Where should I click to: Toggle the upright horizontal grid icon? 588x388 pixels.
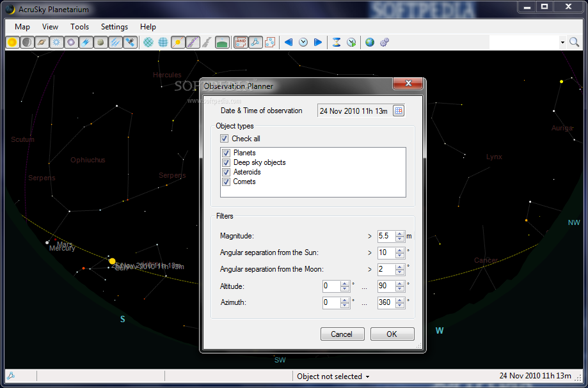point(163,42)
